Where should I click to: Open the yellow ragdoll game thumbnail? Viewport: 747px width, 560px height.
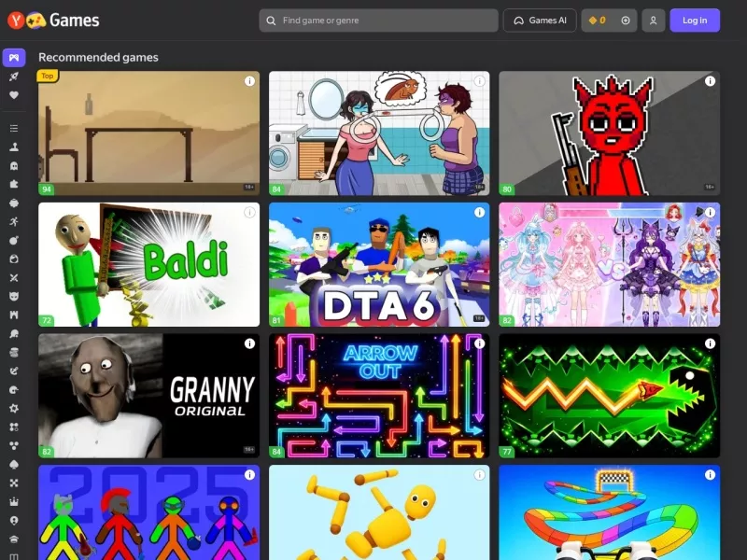(379, 512)
